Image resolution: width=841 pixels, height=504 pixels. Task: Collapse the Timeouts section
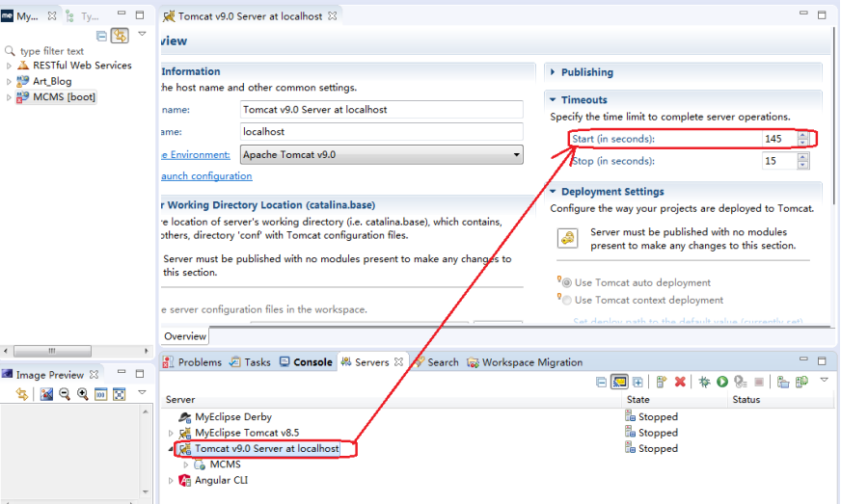pos(553,99)
